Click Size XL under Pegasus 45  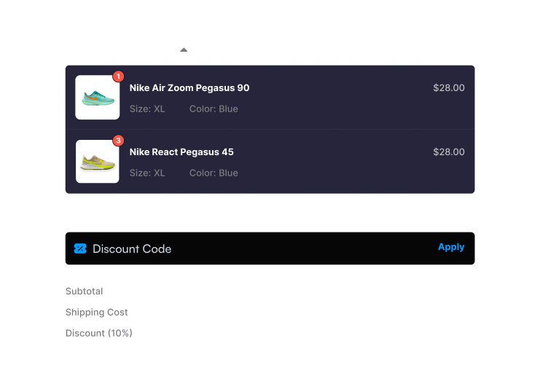point(147,173)
